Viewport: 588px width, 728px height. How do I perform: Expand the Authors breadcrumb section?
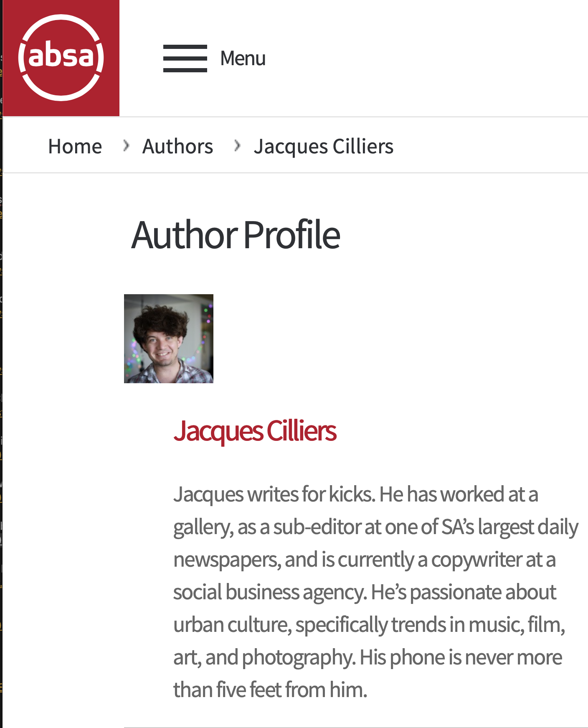tap(178, 146)
